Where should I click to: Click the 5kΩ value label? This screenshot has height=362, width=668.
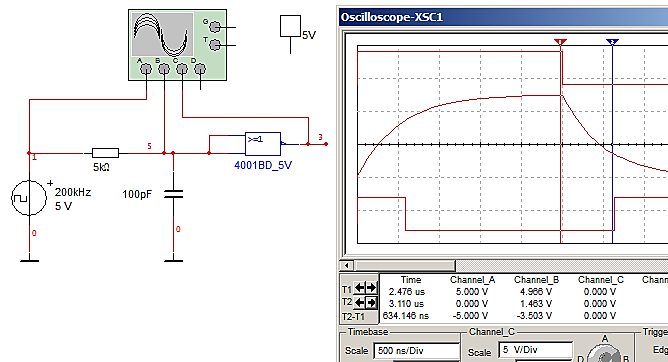(x=101, y=167)
